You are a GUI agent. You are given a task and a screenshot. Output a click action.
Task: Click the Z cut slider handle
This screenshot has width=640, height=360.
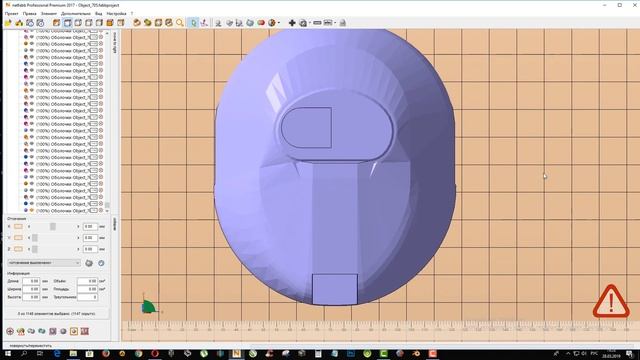[35, 249]
